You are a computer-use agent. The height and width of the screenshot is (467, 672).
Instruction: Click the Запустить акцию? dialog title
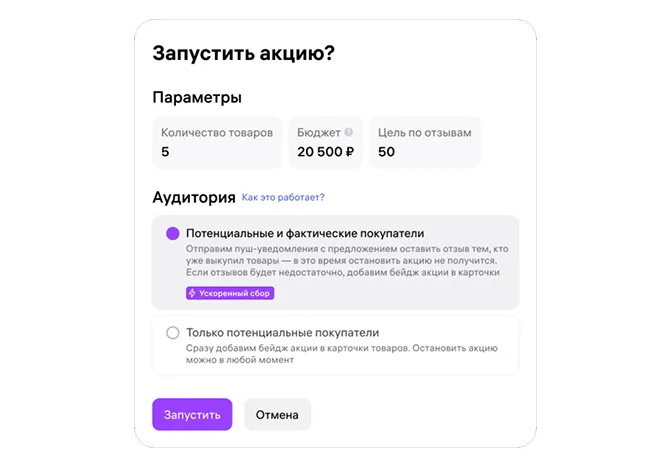(x=243, y=54)
